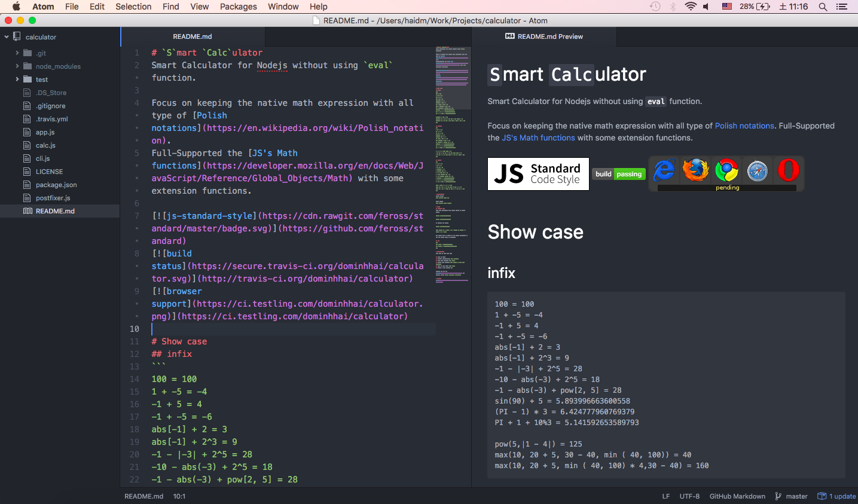This screenshot has height=504, width=858.
Task: Switch to the README.md editor tab
Action: [x=193, y=36]
